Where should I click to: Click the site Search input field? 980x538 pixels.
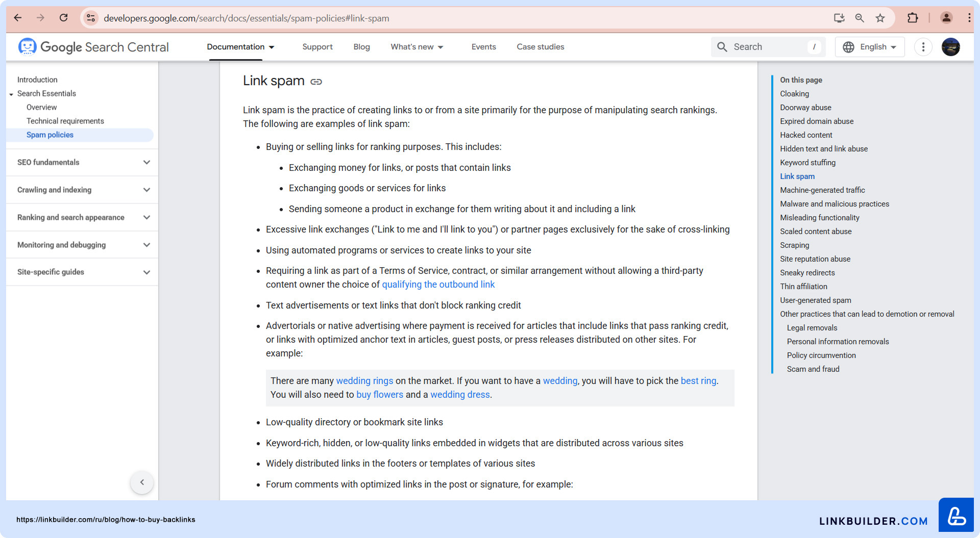767,47
